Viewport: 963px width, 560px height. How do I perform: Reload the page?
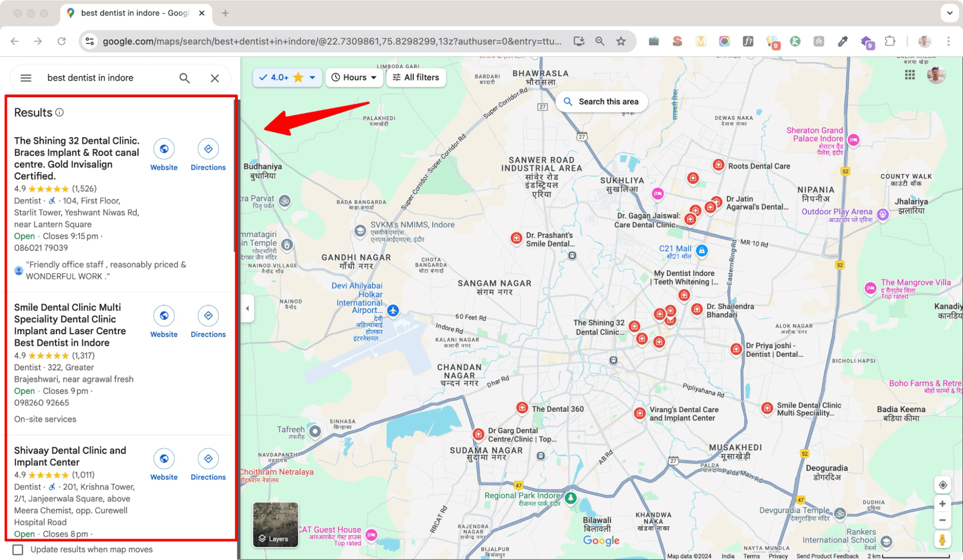click(x=62, y=41)
